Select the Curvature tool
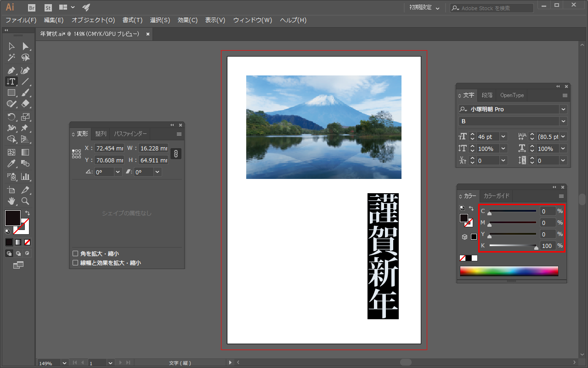Image resolution: width=588 pixels, height=368 pixels. pyautogui.click(x=26, y=70)
